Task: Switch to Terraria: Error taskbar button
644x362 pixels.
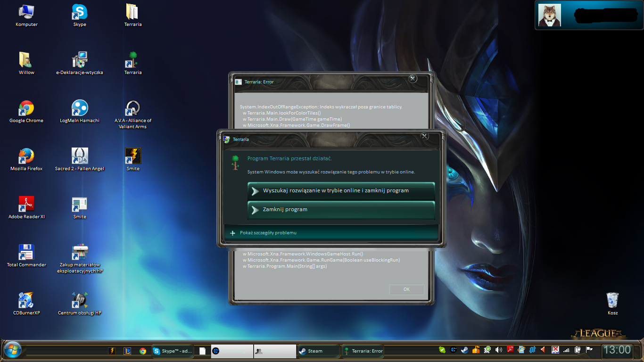Action: tap(363, 351)
